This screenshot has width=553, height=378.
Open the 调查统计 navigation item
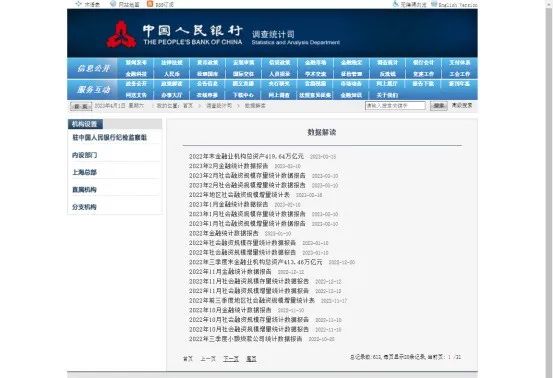[x=387, y=63]
